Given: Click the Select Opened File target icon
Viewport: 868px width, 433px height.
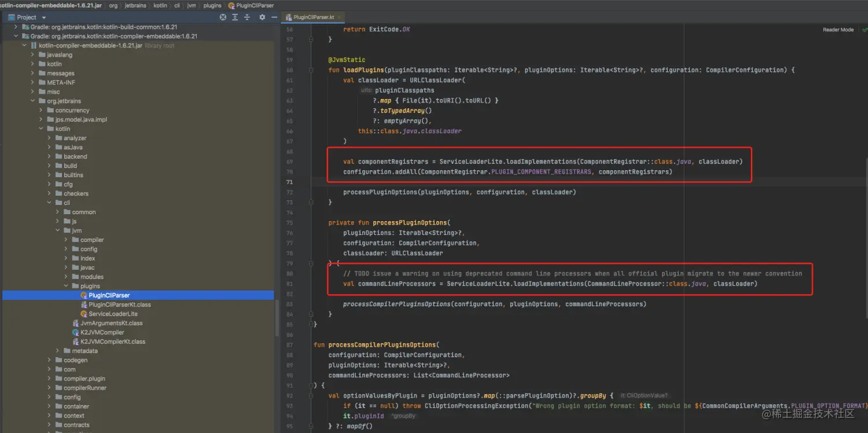Looking at the screenshot, I should (223, 17).
